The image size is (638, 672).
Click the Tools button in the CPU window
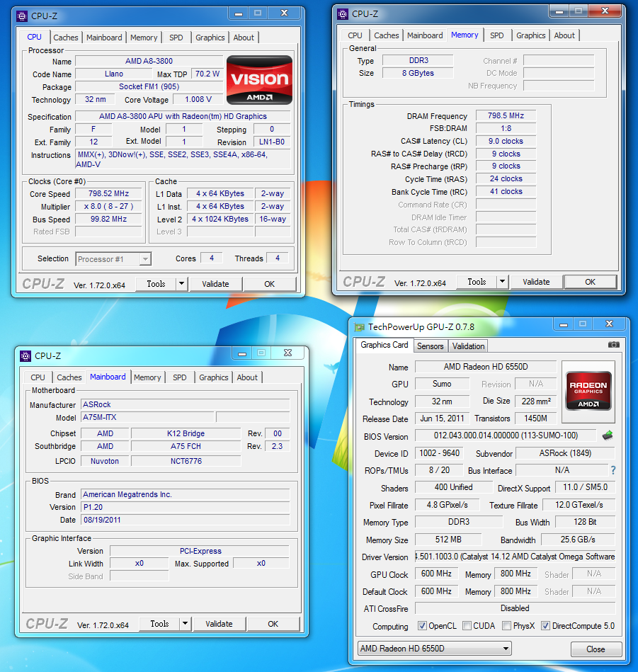pos(156,284)
